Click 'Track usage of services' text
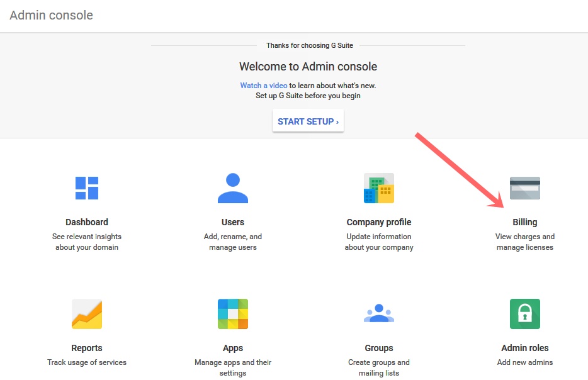The image size is (588, 380). [87, 362]
